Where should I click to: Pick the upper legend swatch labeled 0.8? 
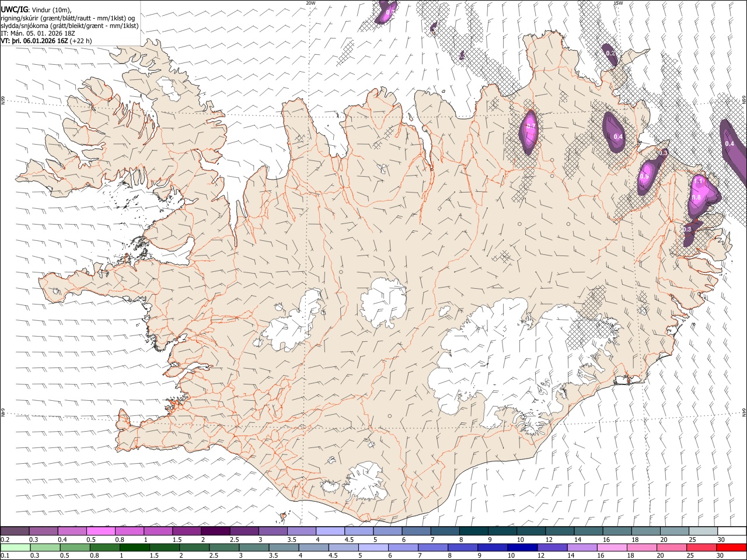tap(130, 531)
